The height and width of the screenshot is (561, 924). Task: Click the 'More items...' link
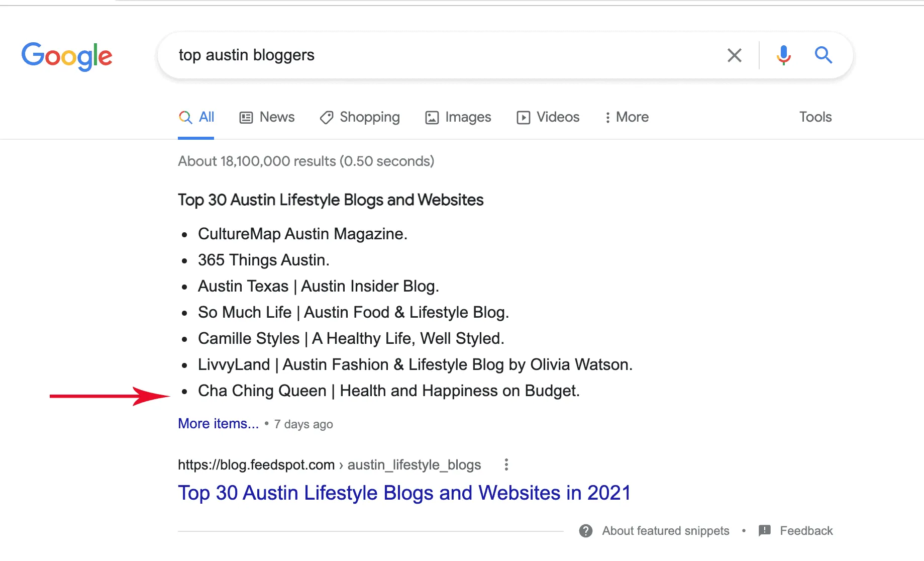[x=218, y=424]
